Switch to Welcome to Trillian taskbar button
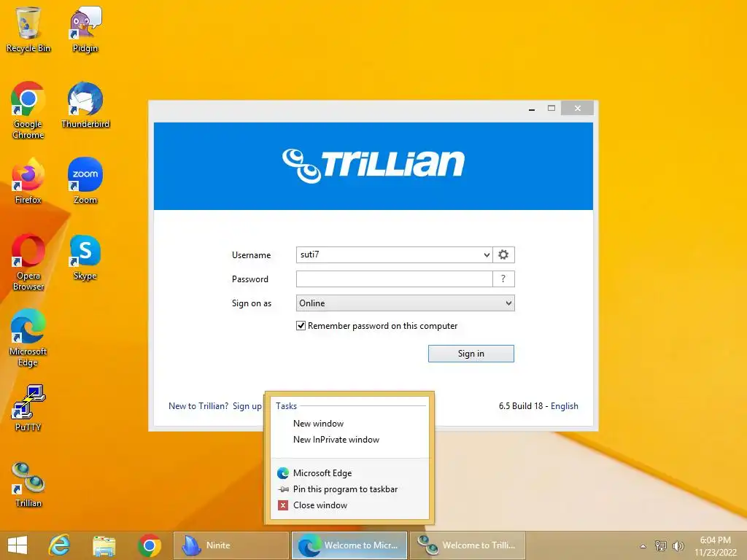 coord(468,545)
